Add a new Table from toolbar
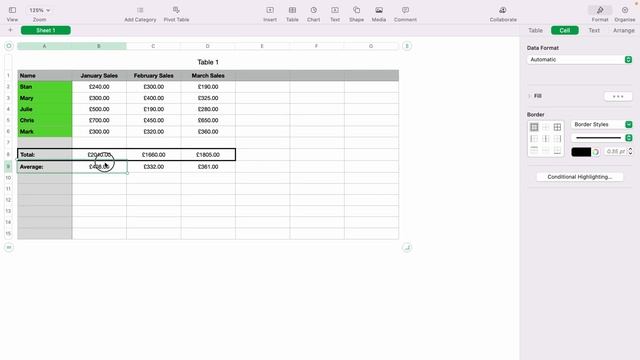The width and height of the screenshot is (640, 360). [x=292, y=10]
